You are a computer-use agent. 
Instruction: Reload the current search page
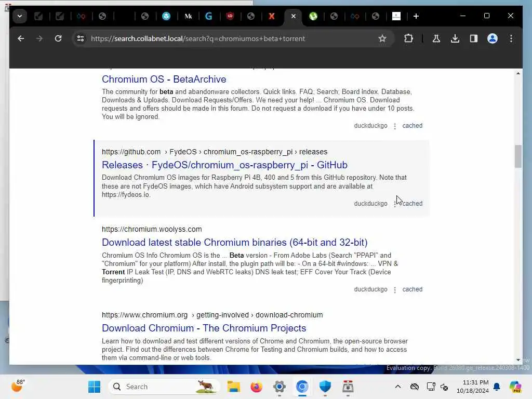58,38
